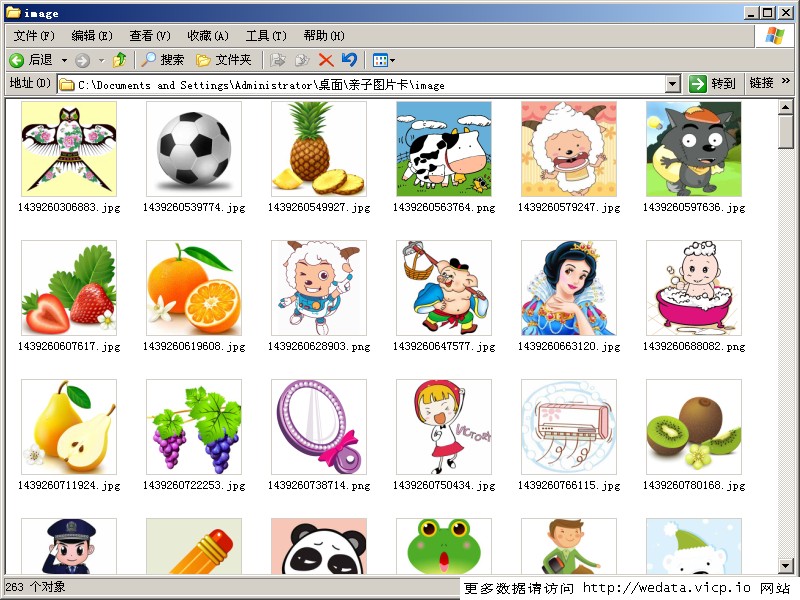Open the 工具(T) menu
The width and height of the screenshot is (800, 600).
[266, 36]
